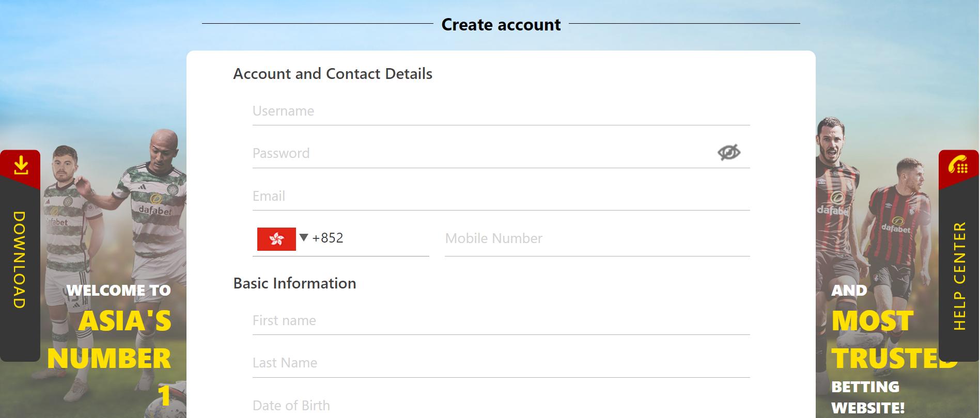Image resolution: width=980 pixels, height=418 pixels.
Task: Open the country code dropdown arrow
Action: 304,237
